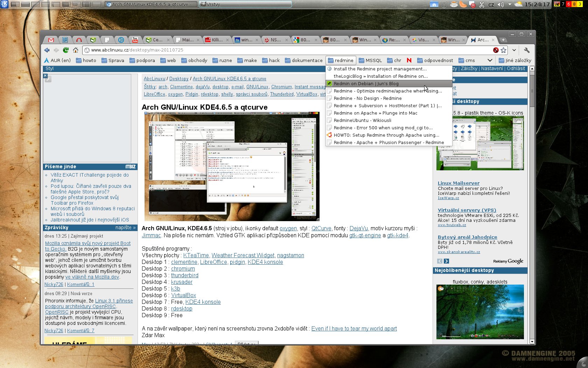This screenshot has height=368, width=588.
Task: Open the Jiné záložky folder
Action: (x=515, y=60)
